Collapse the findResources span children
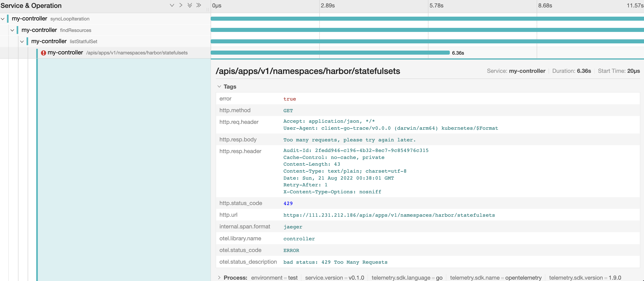 [12, 30]
